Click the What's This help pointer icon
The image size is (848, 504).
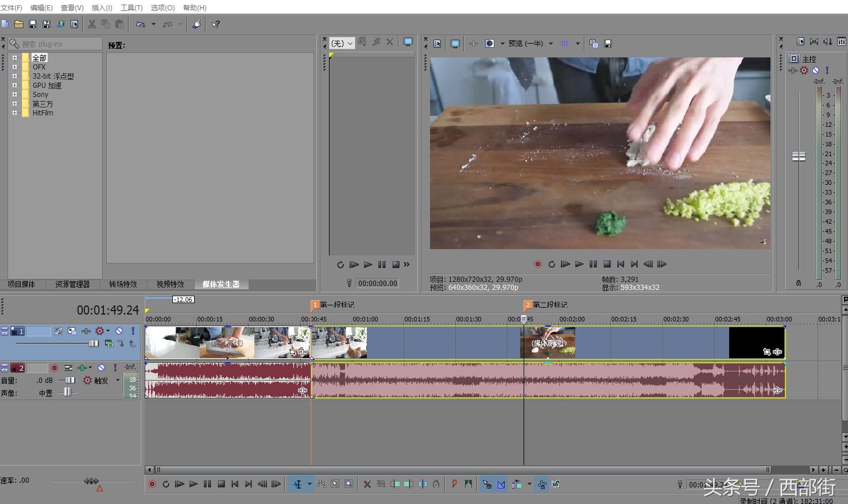click(x=216, y=24)
